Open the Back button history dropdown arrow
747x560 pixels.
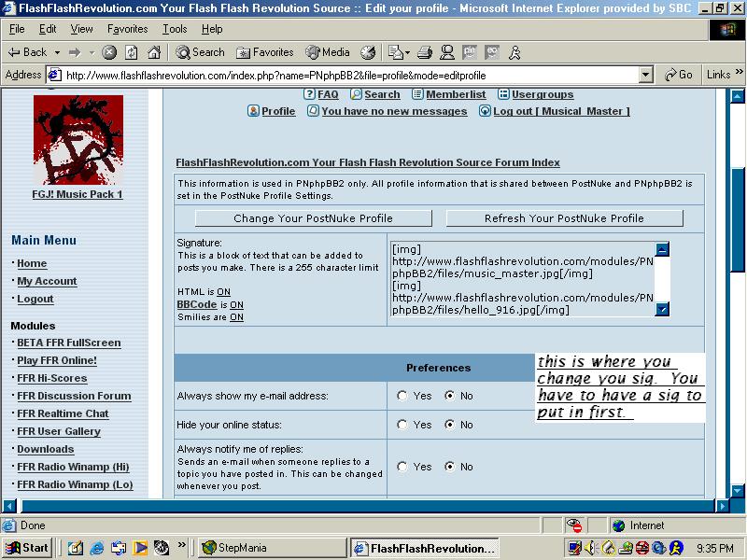[57, 52]
